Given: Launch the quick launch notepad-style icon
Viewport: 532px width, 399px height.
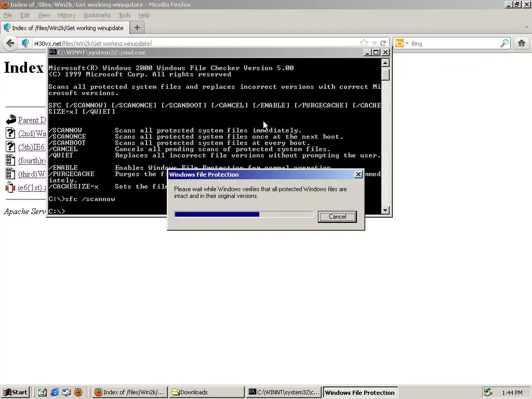Looking at the screenshot, I should click(x=43, y=392).
